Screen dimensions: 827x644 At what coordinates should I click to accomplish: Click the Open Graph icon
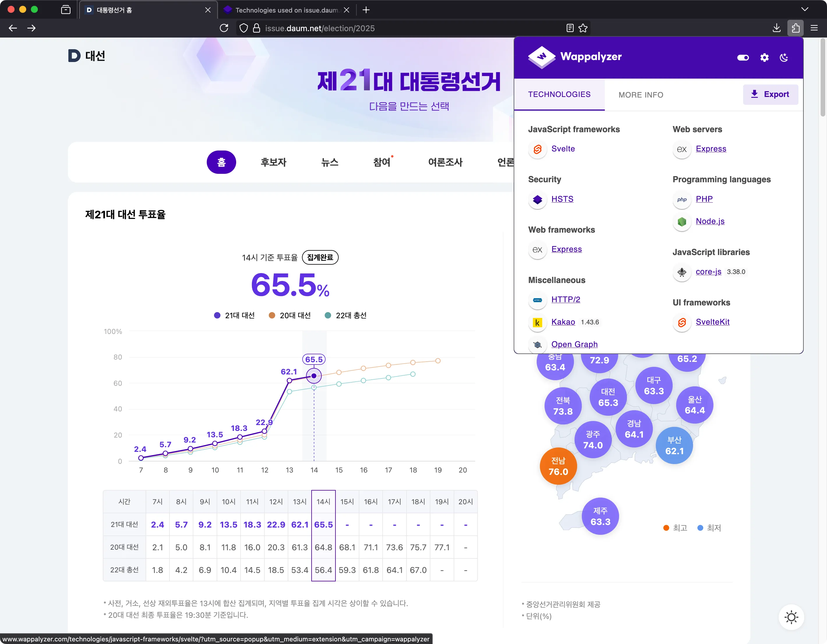[x=537, y=345]
